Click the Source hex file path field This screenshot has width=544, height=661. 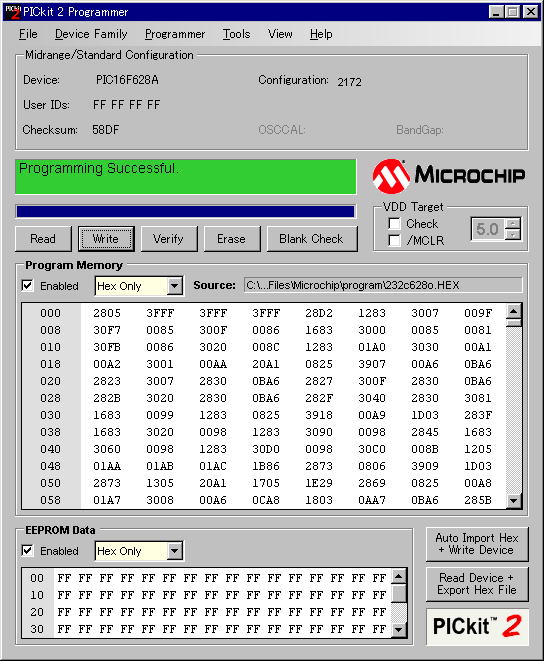[383, 285]
